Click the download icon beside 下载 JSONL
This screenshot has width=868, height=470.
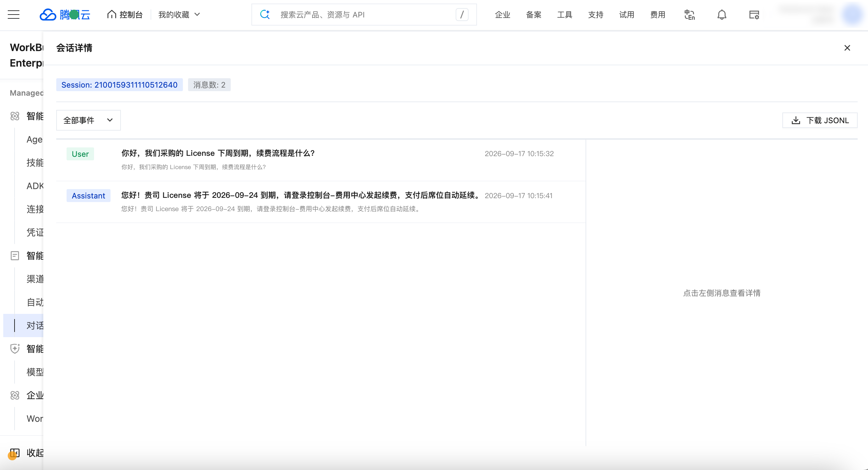point(796,120)
